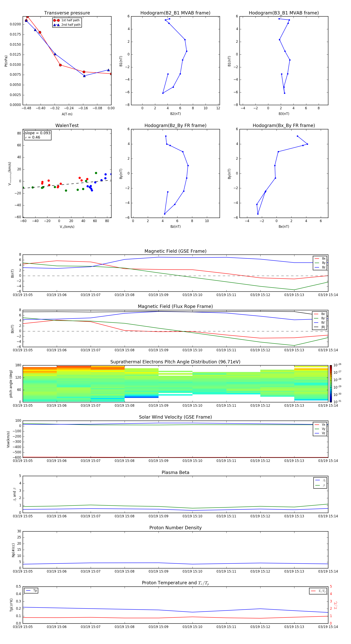351x644 pixels.
Task: Click the 'r = 0.46' annotation
Action: point(33,137)
